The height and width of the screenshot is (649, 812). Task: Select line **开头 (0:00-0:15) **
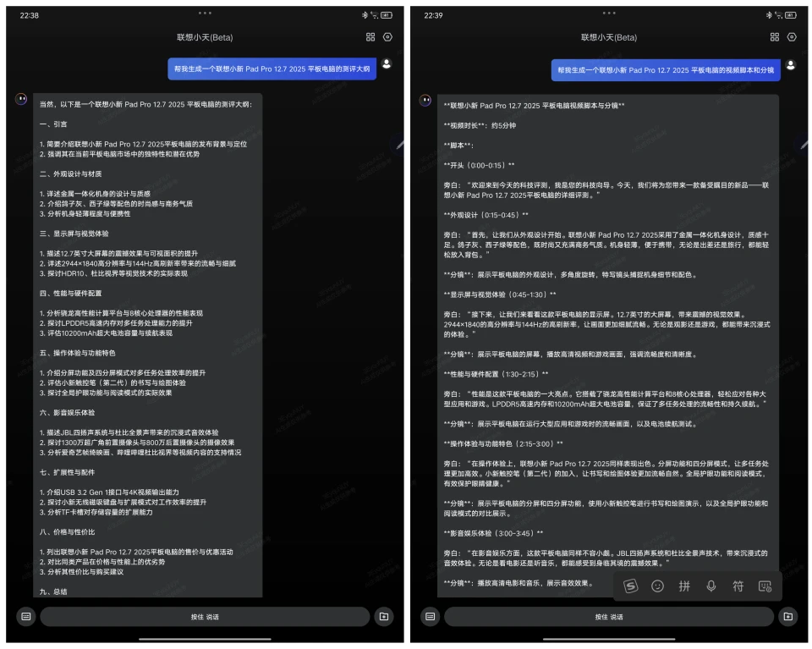tap(479, 165)
